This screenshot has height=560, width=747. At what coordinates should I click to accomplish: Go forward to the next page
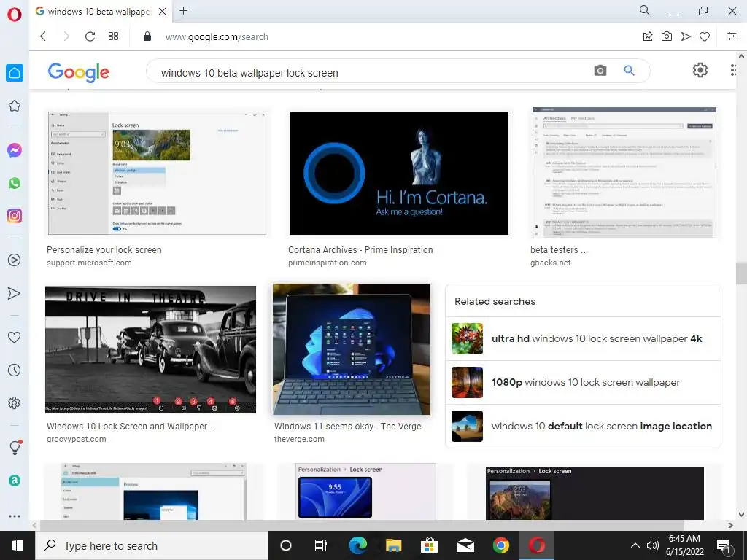pyautogui.click(x=66, y=36)
